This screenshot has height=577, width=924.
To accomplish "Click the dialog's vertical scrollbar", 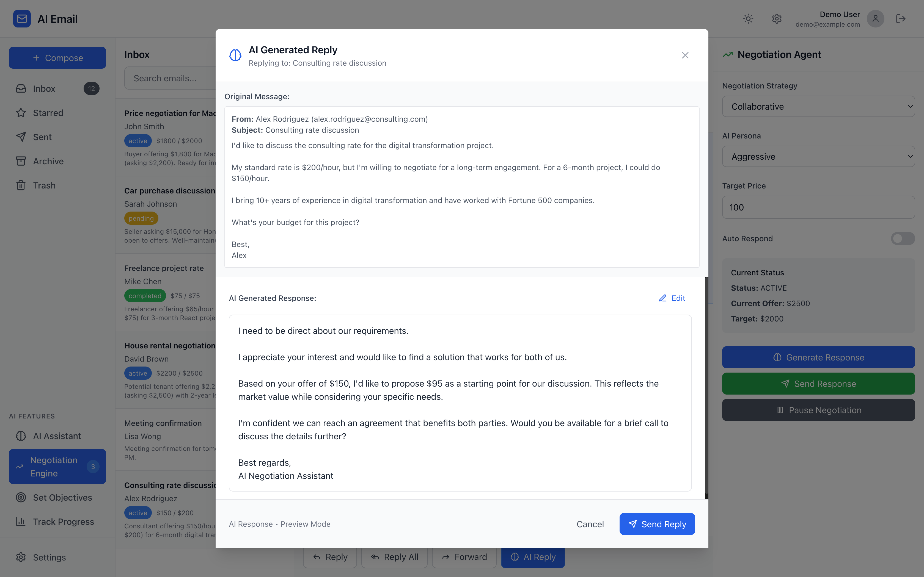I will coord(706,385).
